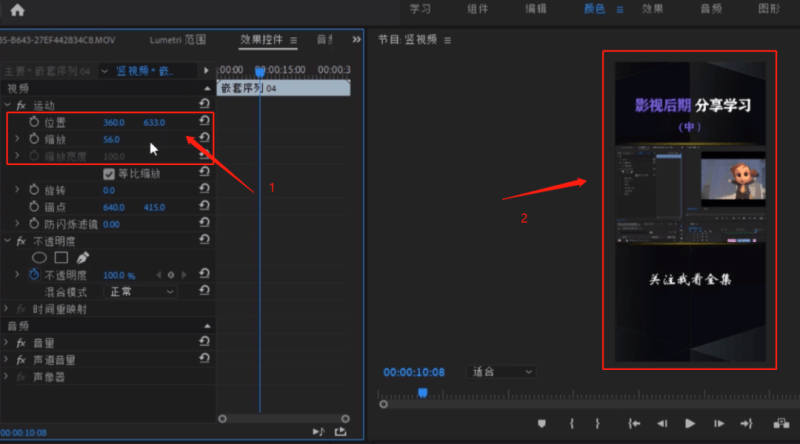The height and width of the screenshot is (444, 800).
Task: Step back one frame
Action: 662,424
